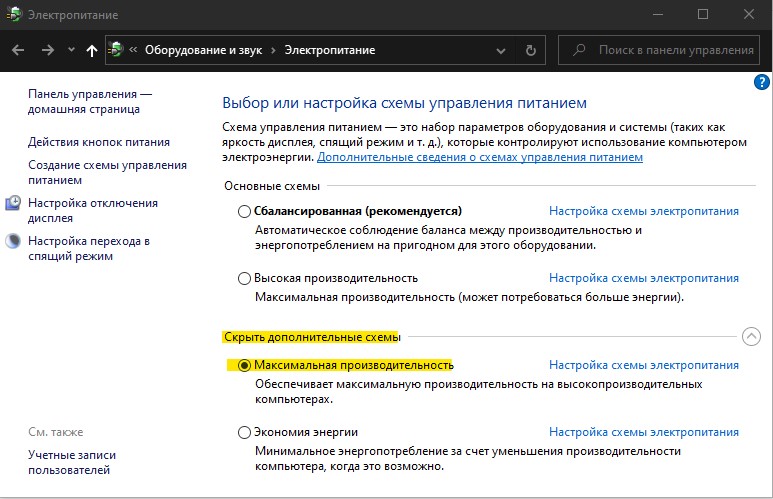
Task: Configure the Сбалансированная plan settings
Action: 644,211
